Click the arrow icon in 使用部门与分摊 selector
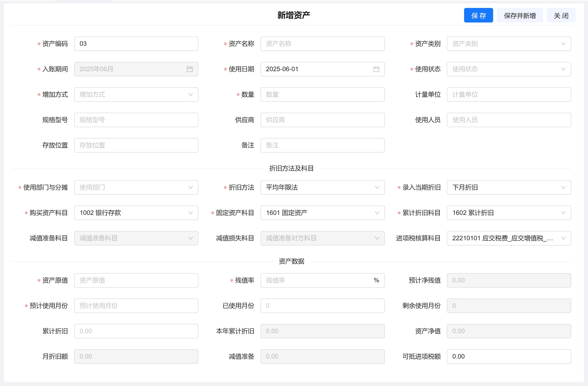This screenshot has height=386, width=588. click(x=190, y=187)
